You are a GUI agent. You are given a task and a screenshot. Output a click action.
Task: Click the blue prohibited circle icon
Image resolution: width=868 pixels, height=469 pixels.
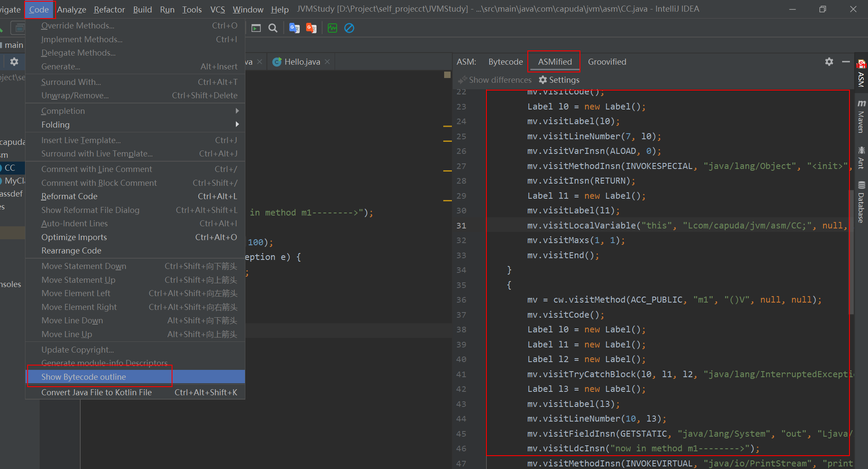coord(349,28)
